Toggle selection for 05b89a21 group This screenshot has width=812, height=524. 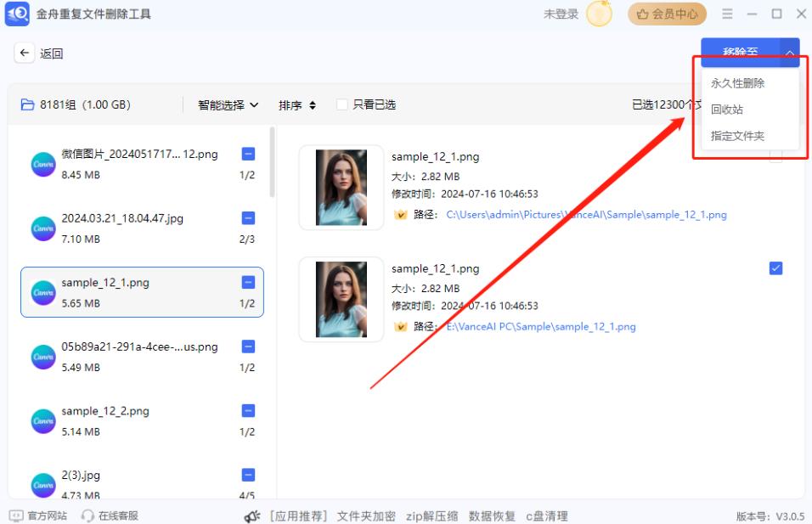point(248,347)
